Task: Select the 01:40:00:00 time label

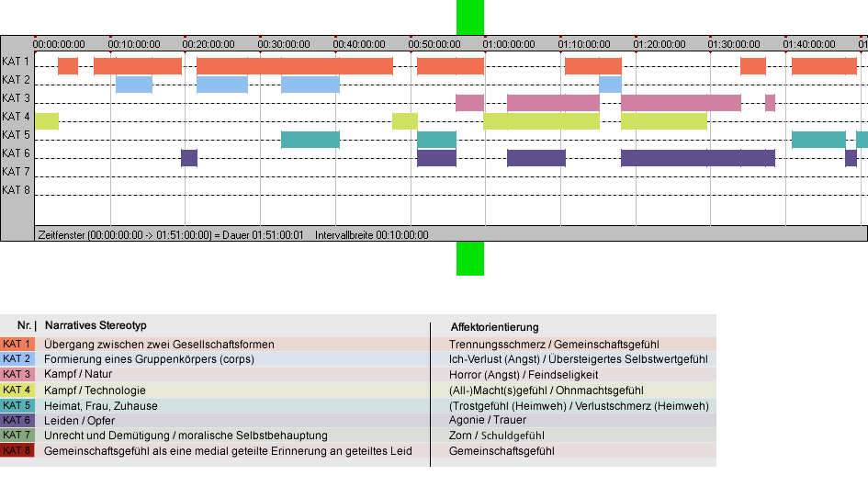Action: (x=809, y=44)
